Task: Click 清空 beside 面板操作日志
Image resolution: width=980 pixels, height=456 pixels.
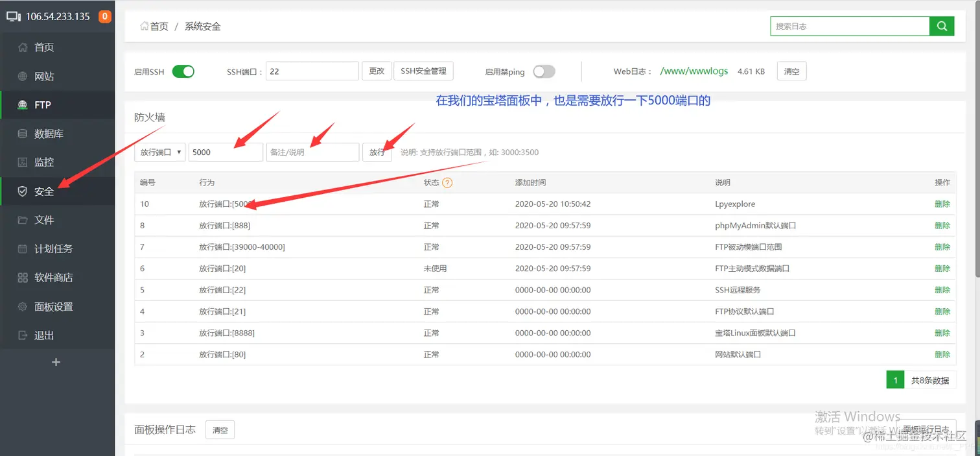Action: (x=220, y=430)
